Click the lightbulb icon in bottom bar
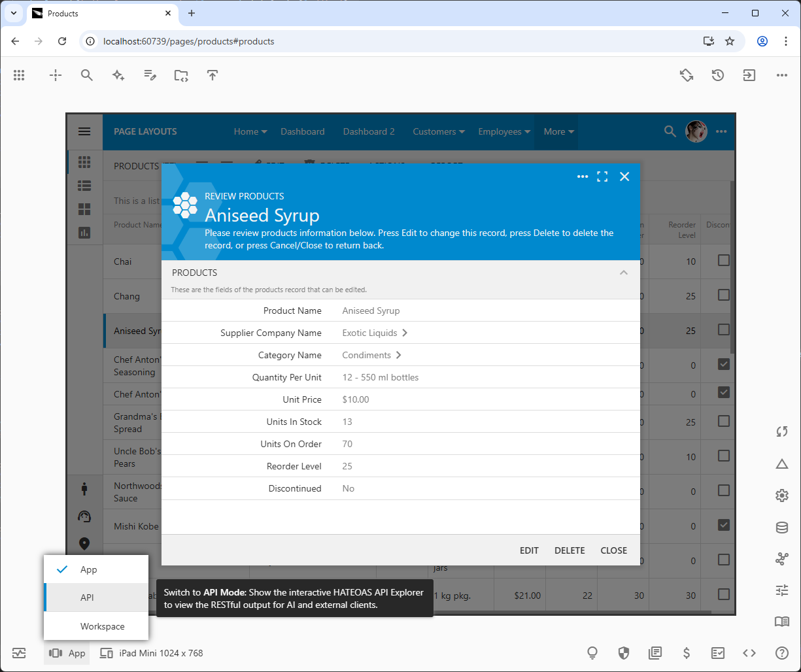The image size is (801, 672). [592, 652]
